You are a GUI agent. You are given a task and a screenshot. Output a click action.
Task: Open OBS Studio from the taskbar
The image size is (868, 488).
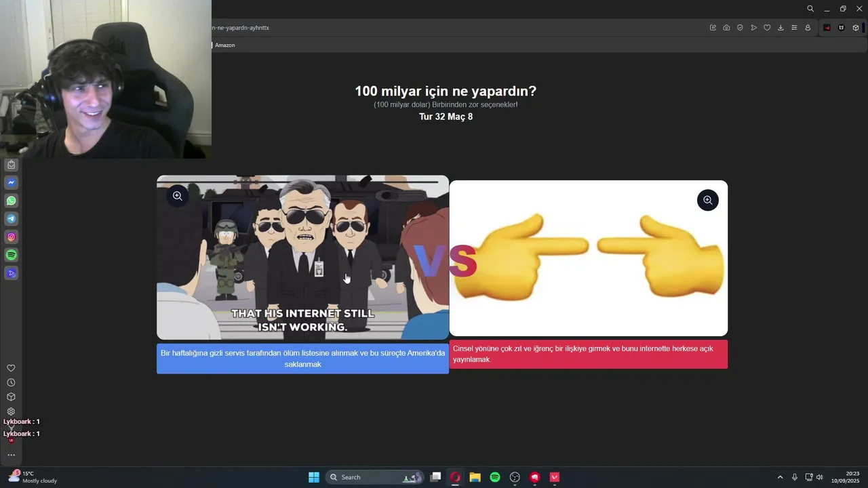[x=515, y=477]
